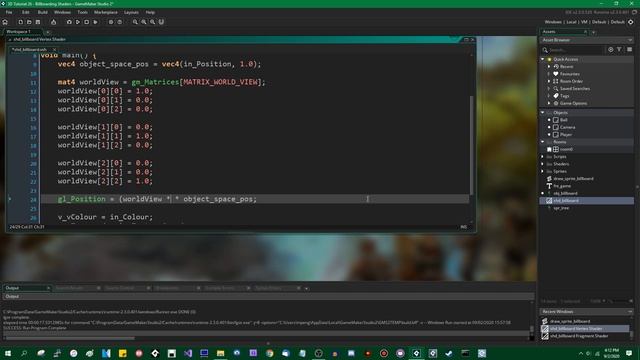Viewport: 640px width, 360px height.
Task: Click the Output panel horizontal scrollbar
Action: [x=70, y=338]
